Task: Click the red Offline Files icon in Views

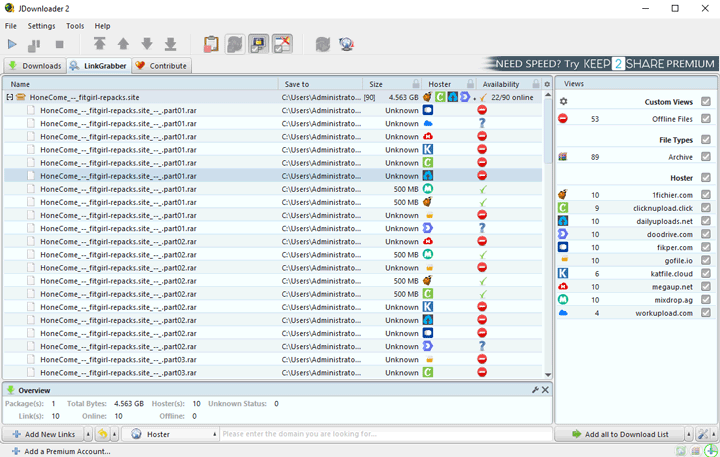Action: 563,118
